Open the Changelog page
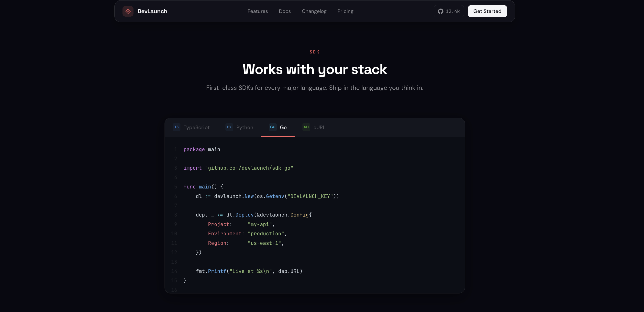This screenshot has height=312, width=644. pos(314,11)
